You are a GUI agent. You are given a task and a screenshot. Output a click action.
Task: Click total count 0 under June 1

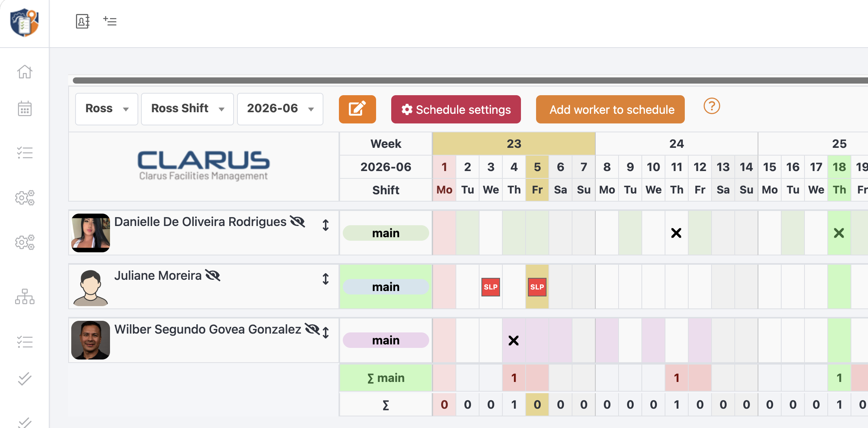point(444,405)
